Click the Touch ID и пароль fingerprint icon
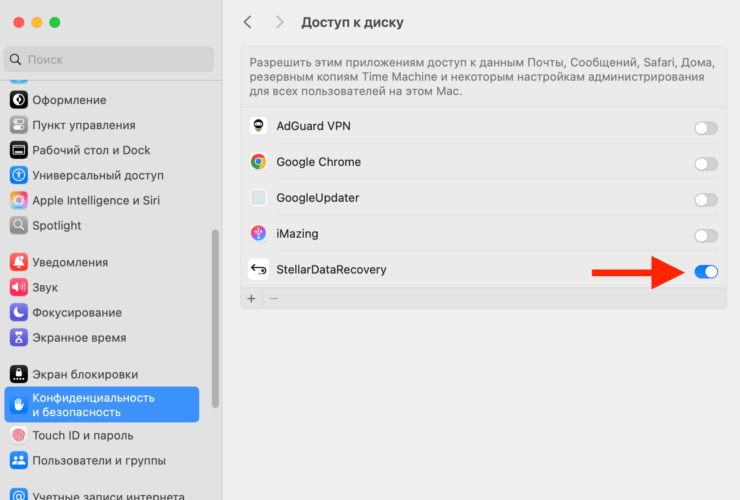The height and width of the screenshot is (500, 740). [18, 435]
